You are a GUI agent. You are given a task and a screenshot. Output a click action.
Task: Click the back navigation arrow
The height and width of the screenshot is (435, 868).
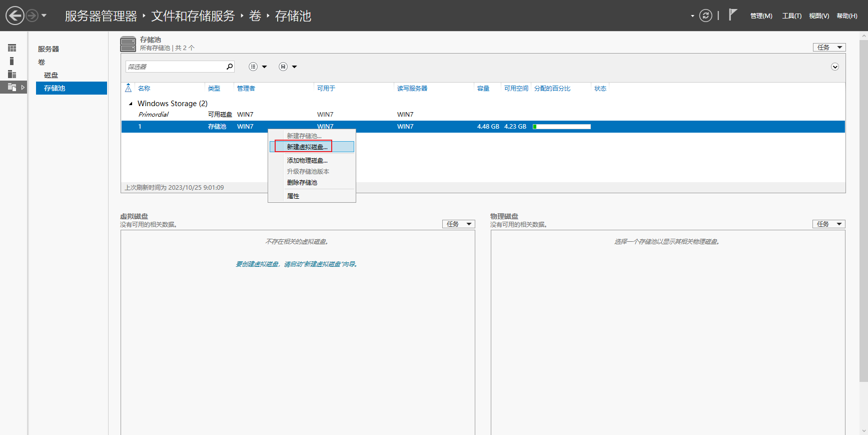15,16
